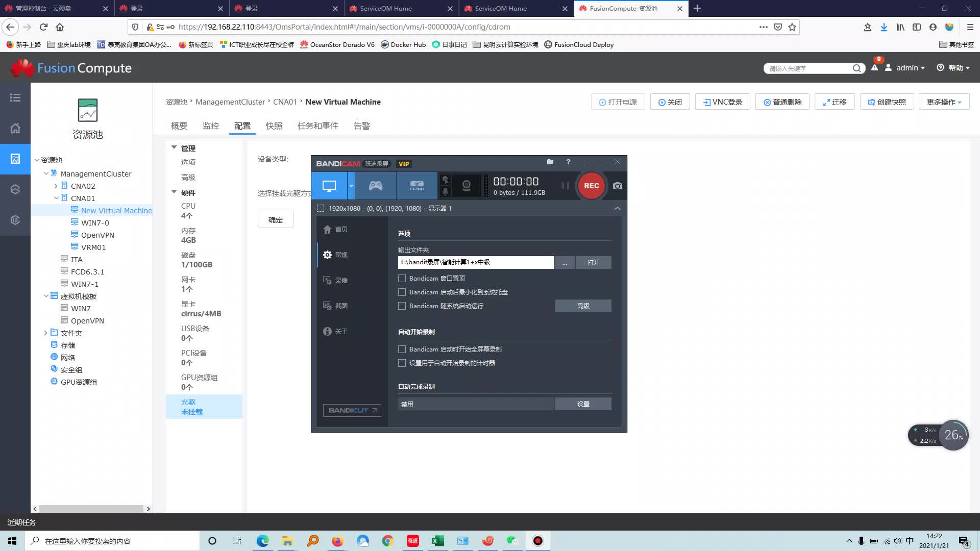Viewport: 980px width, 551px height.
Task: Switch to the 监控 tab
Action: pyautogui.click(x=211, y=126)
